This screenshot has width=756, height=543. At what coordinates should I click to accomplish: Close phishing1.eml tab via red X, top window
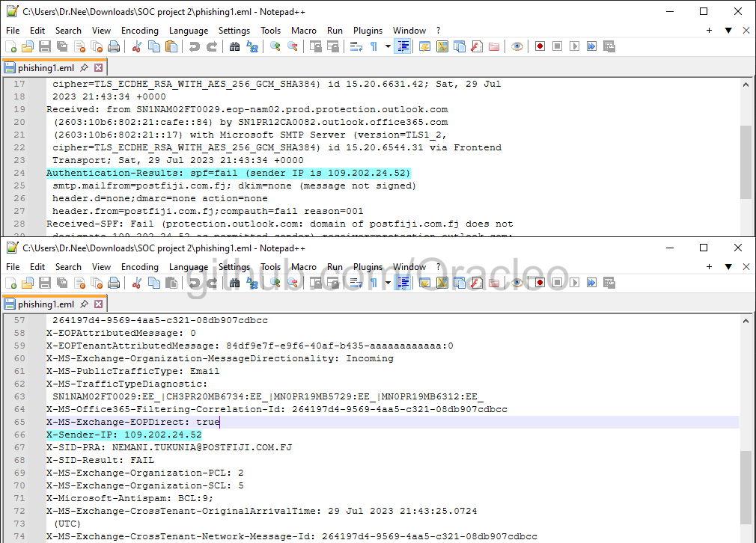coord(98,68)
